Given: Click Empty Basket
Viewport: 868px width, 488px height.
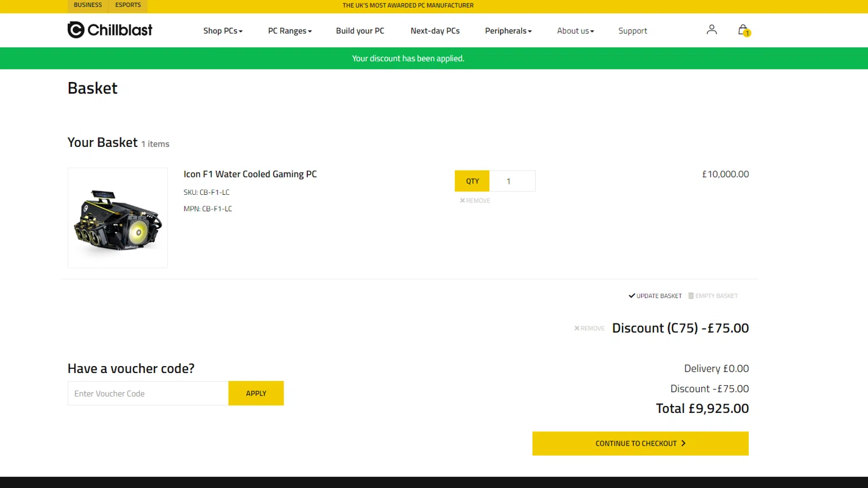Looking at the screenshot, I should [713, 296].
